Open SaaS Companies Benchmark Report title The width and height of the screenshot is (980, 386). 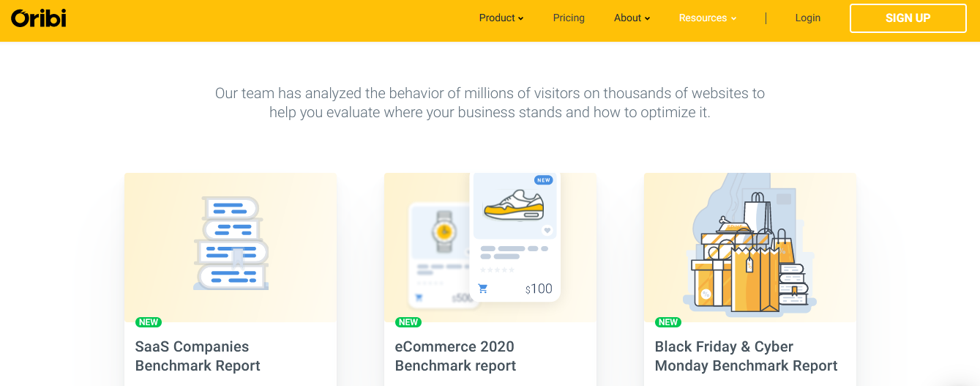pos(198,356)
